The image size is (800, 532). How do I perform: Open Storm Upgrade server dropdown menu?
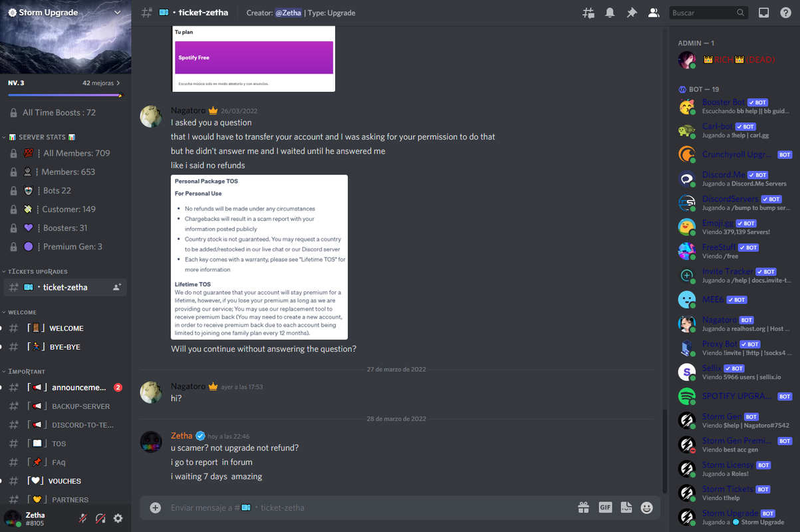(65, 13)
